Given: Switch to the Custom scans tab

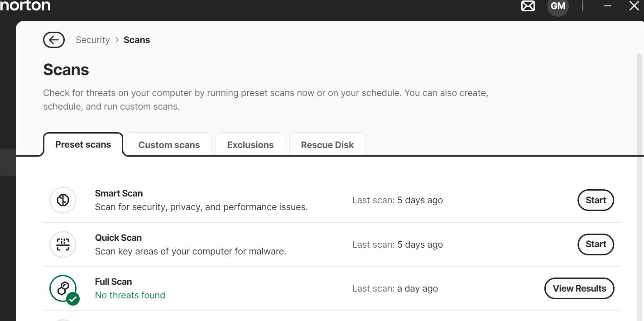Looking at the screenshot, I should (x=169, y=145).
